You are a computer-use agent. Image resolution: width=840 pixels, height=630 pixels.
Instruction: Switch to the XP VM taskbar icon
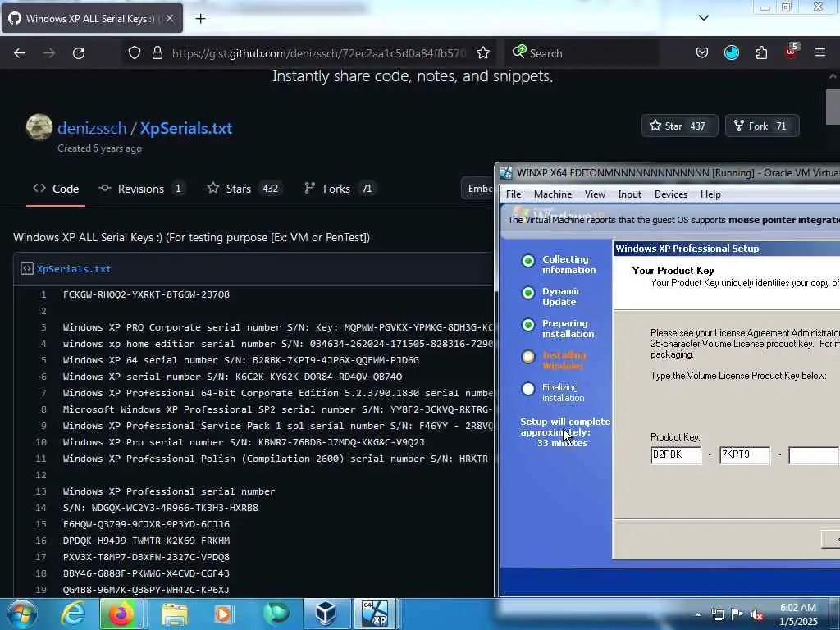tap(374, 614)
